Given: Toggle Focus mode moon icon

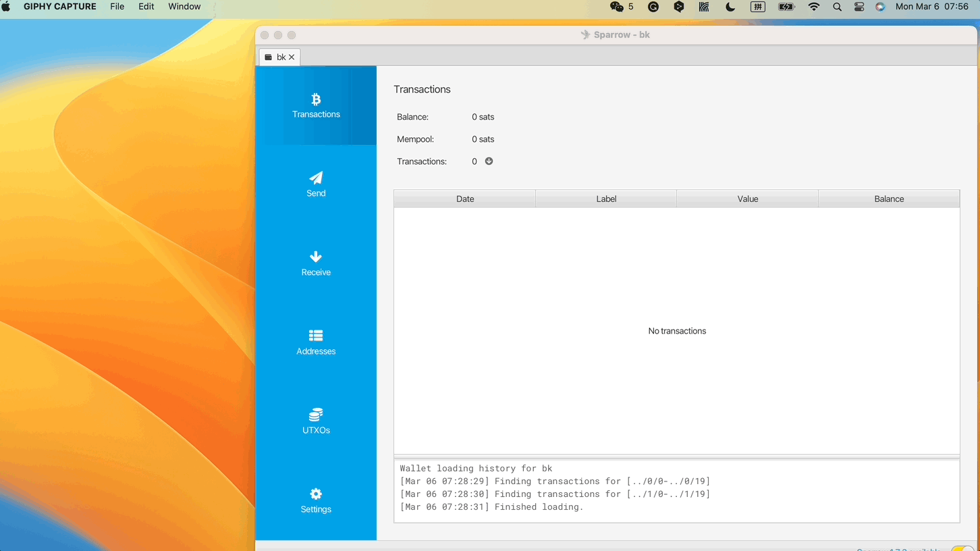Looking at the screenshot, I should pyautogui.click(x=730, y=7).
